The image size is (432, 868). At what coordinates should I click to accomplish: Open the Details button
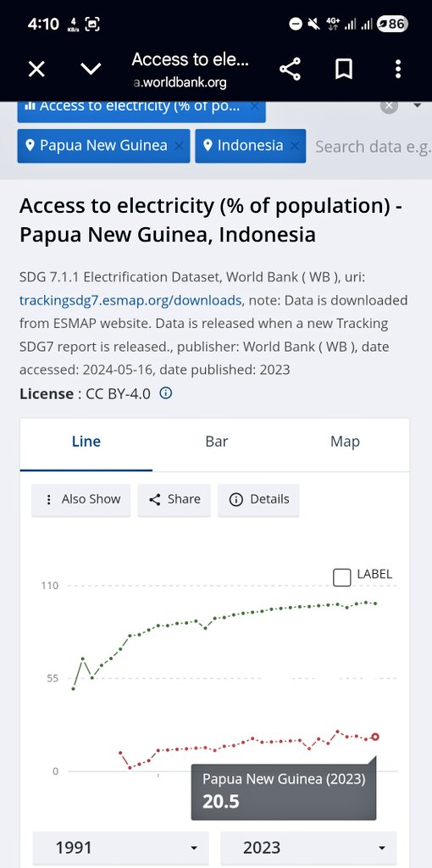(258, 500)
